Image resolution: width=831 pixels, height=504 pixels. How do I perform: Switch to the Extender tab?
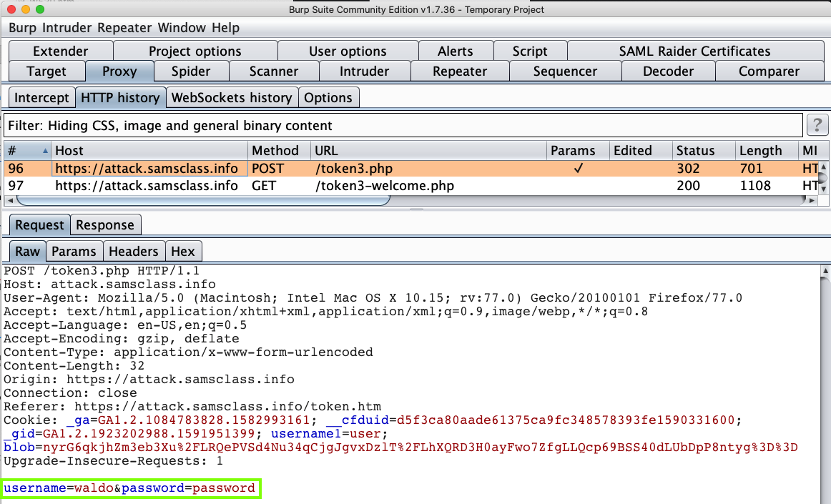click(x=60, y=51)
